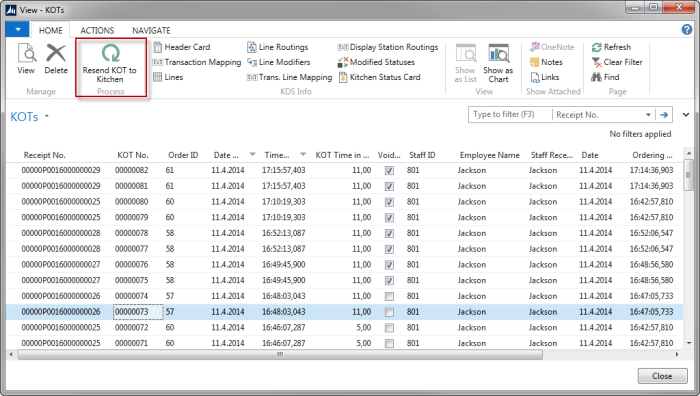
Task: Sort by Ordering column header
Action: point(652,155)
